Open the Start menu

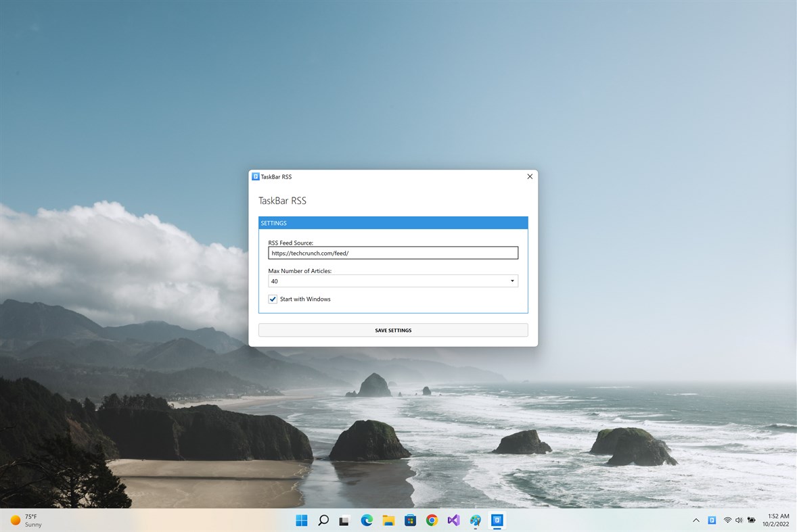coord(301,521)
